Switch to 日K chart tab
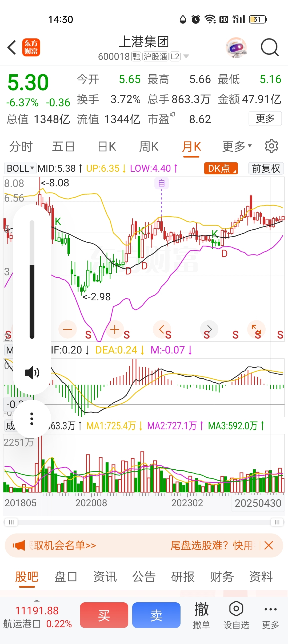288x644 pixels. coord(107,147)
